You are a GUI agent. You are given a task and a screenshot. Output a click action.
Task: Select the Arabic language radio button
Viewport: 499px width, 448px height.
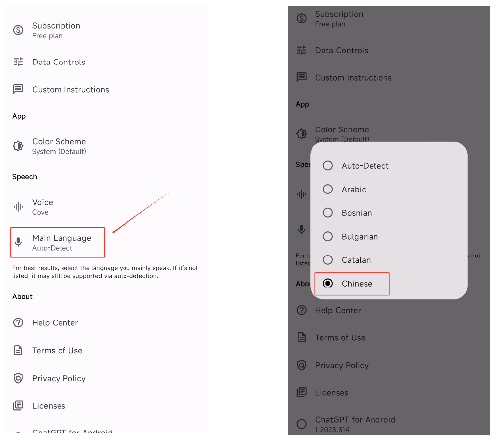(328, 189)
